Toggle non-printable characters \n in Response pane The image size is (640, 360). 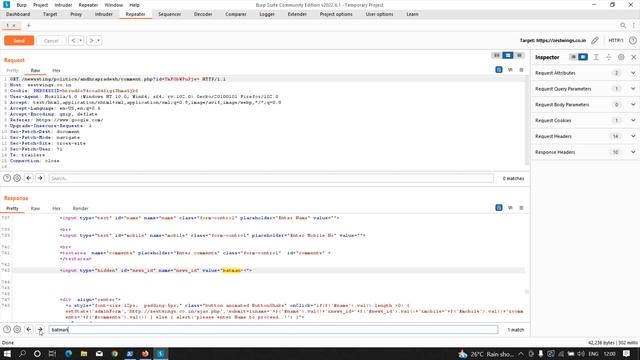pos(510,208)
